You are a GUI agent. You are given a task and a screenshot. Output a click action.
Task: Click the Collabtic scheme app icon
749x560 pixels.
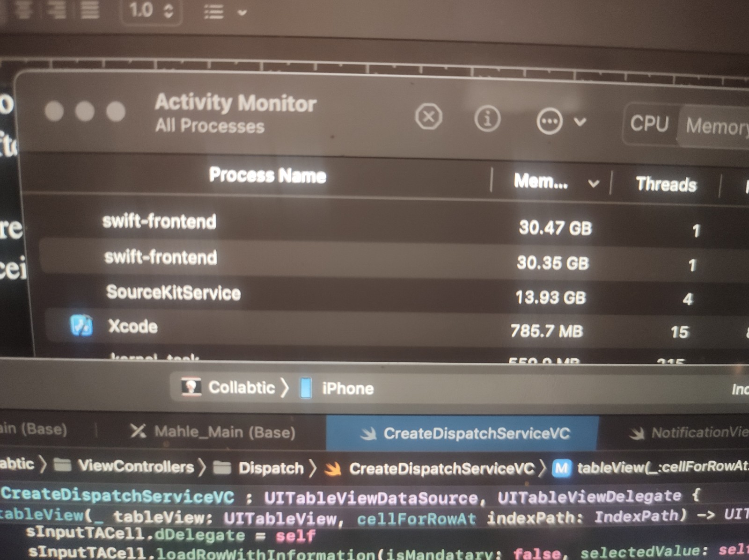tap(191, 386)
